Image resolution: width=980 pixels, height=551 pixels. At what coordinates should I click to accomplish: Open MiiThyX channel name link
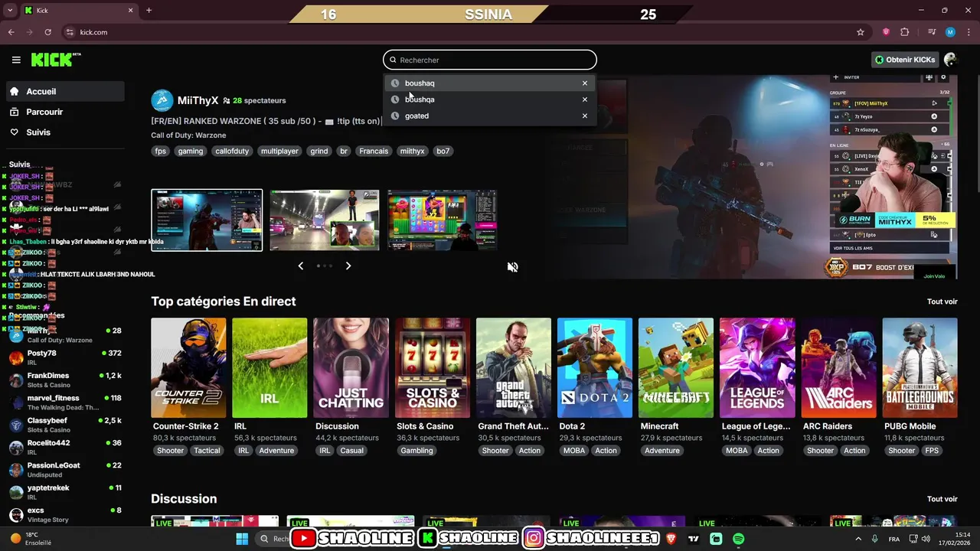point(198,100)
